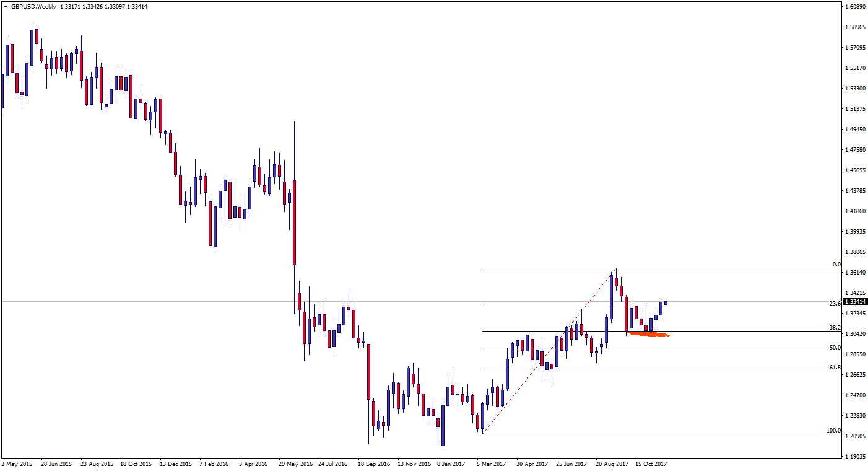
Task: Select the current price tag 1.33414
Action: [855, 302]
